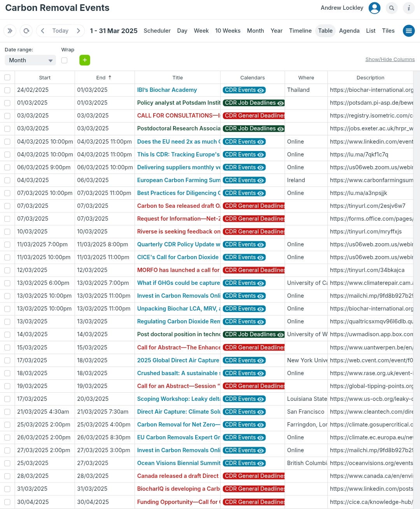Switch to Tiles view
Image resolution: width=420 pixels, height=509 pixels.
pos(388,31)
